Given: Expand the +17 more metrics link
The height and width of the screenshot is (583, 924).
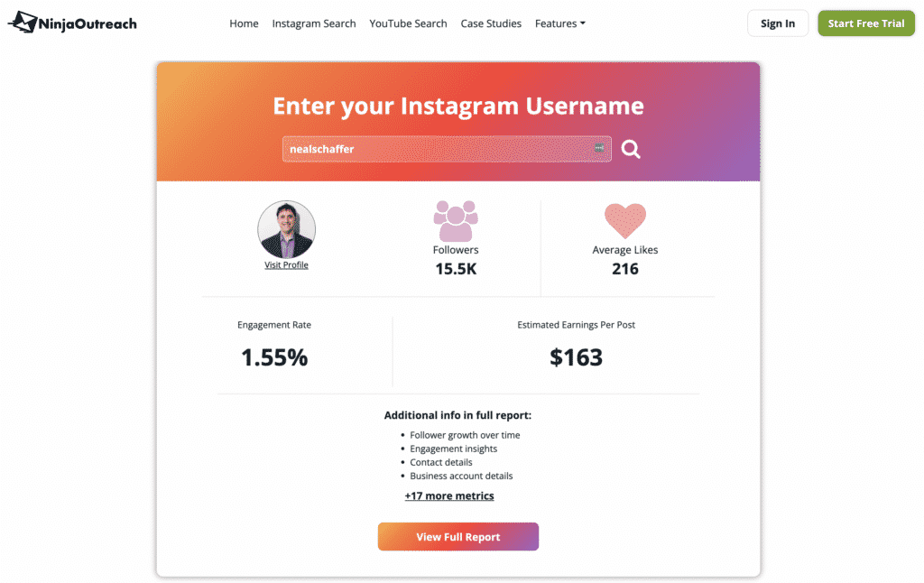Looking at the screenshot, I should [448, 495].
